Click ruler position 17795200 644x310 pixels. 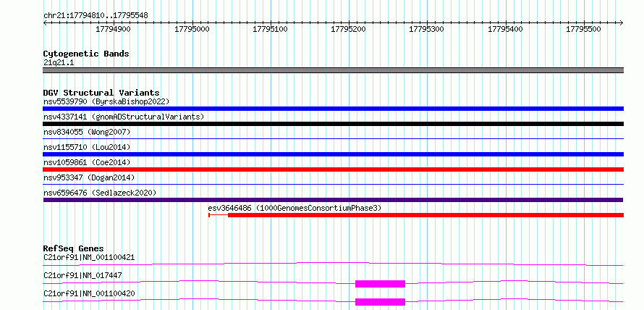click(348, 29)
